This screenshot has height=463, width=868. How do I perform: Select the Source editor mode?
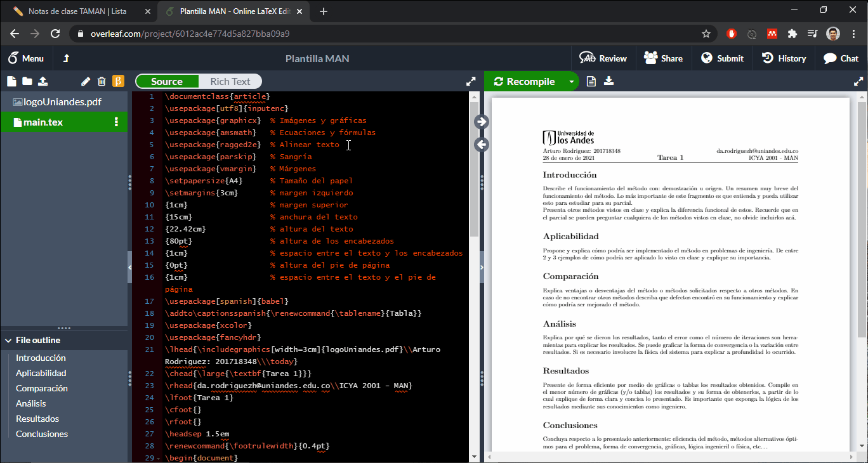point(167,81)
